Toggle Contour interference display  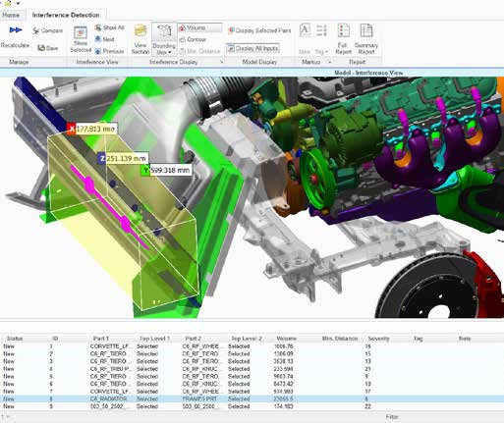pos(193,39)
